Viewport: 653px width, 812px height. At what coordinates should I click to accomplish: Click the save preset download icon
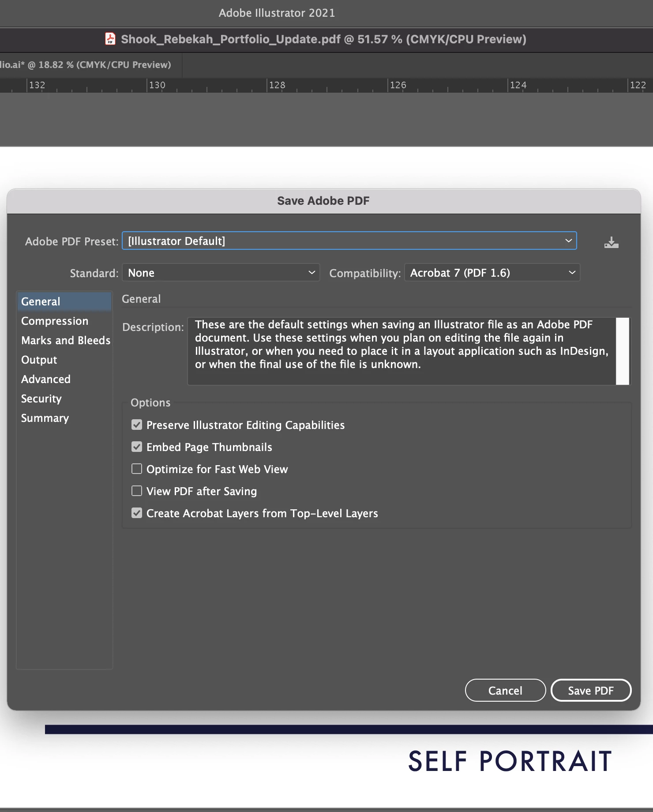pos(611,242)
